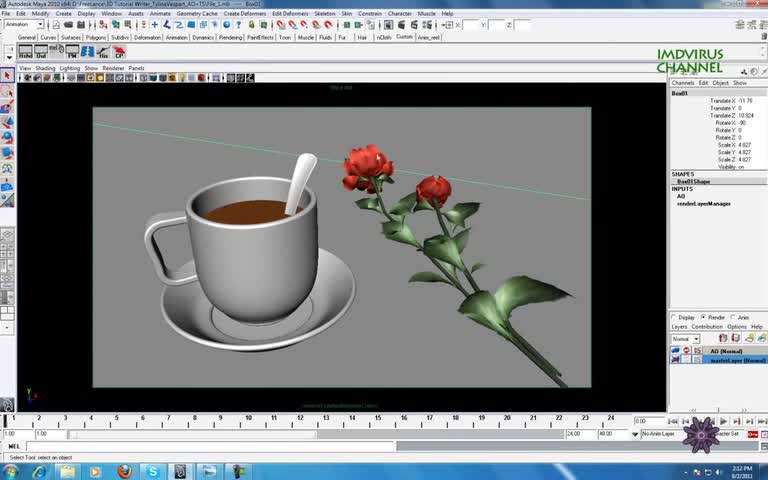The width and height of the screenshot is (768, 480).
Task: Launch Skype from the taskbar
Action: [x=153, y=471]
